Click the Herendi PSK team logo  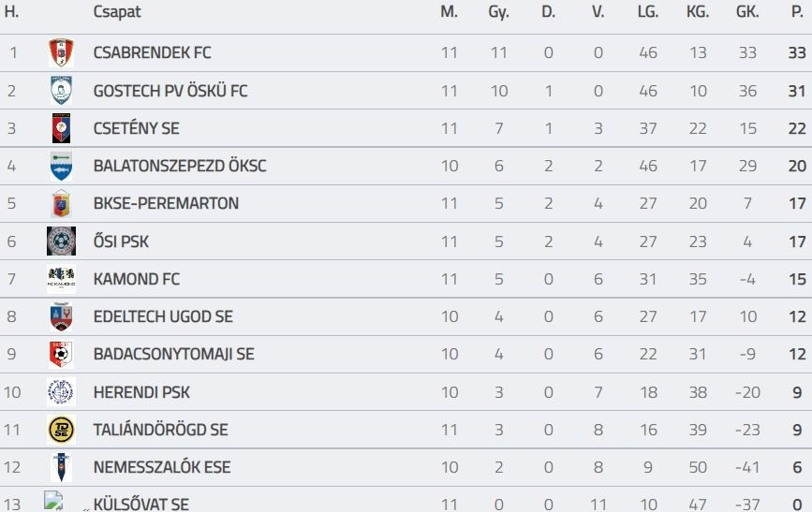[61, 392]
